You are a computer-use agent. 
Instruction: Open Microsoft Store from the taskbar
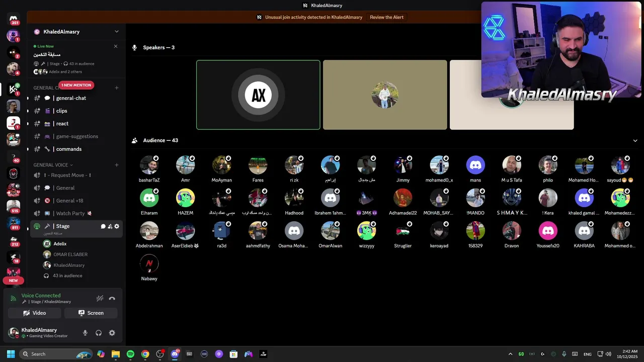(x=233, y=354)
